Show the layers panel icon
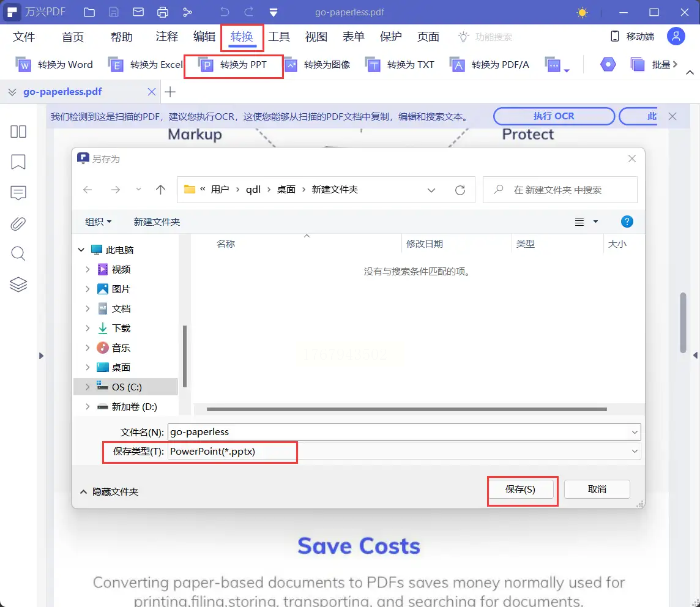 click(18, 285)
